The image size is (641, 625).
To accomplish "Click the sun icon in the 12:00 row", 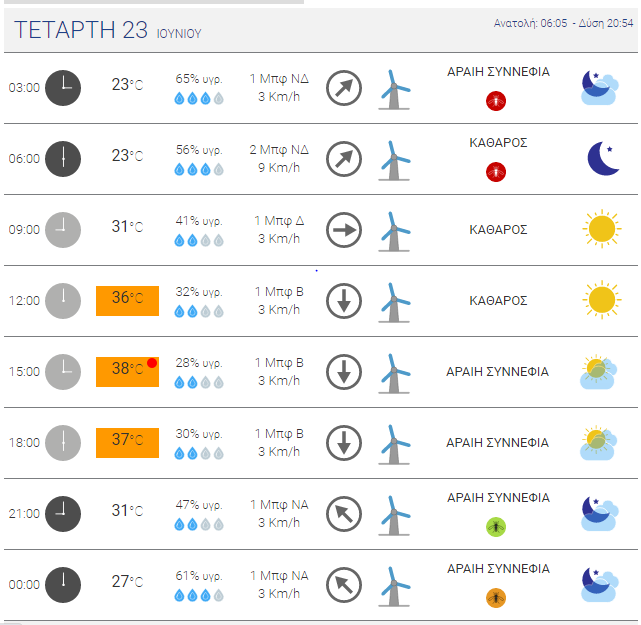I will [602, 300].
